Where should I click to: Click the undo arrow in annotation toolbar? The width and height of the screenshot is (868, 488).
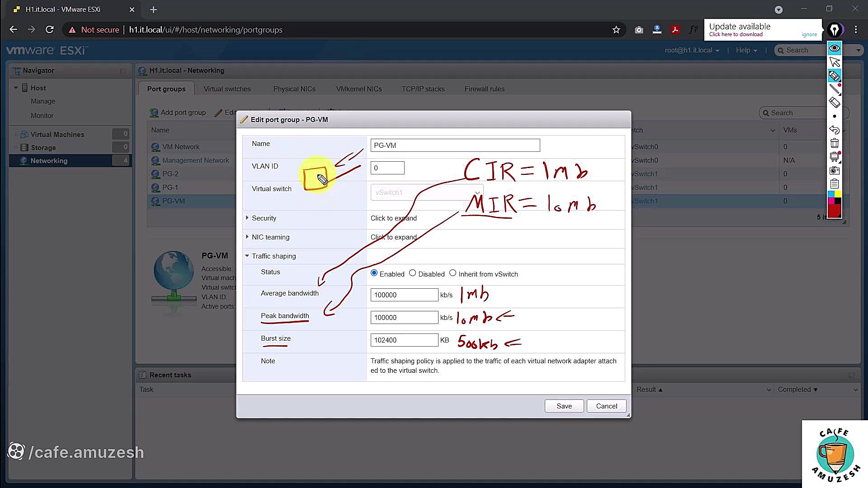tap(835, 130)
